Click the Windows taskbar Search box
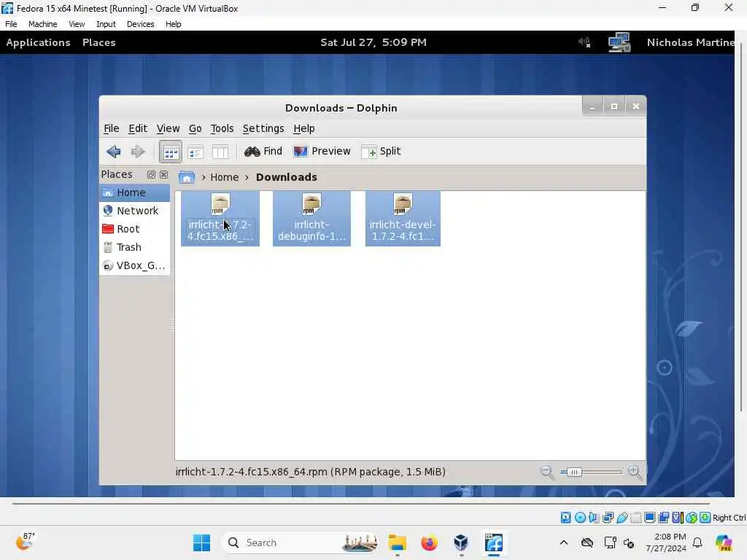Image resolution: width=747 pixels, height=560 pixels. [300, 542]
